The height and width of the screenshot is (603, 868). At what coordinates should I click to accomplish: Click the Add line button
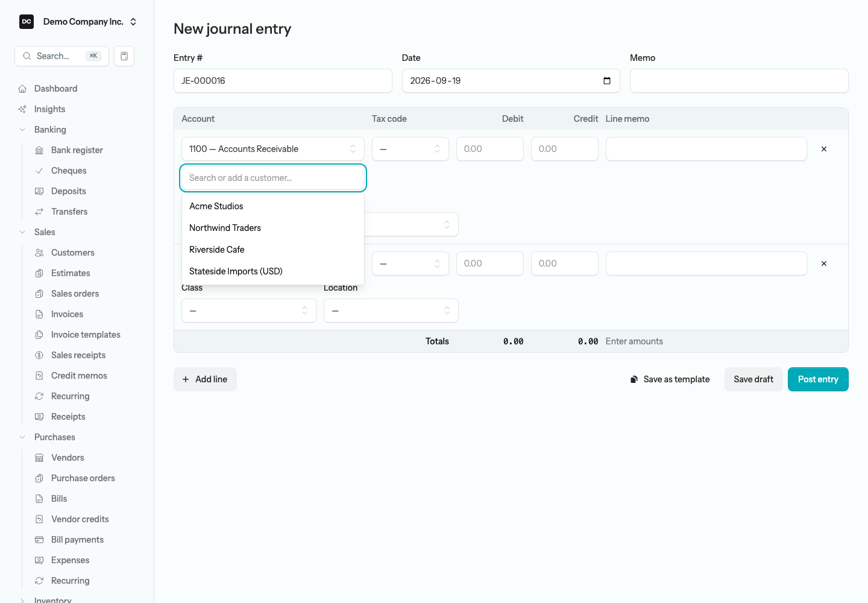tap(205, 379)
